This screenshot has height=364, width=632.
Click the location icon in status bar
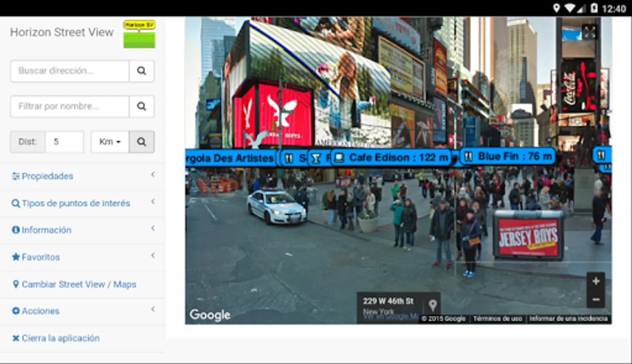[556, 8]
